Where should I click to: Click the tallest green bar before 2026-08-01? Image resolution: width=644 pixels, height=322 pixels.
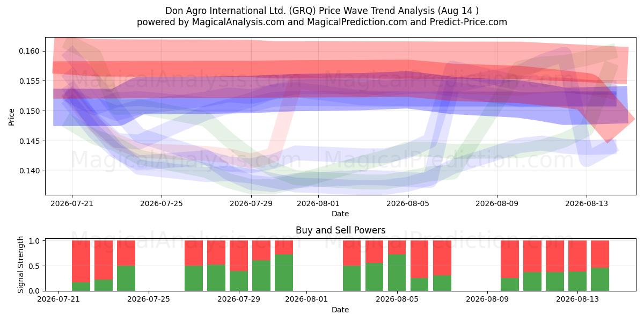click(284, 273)
